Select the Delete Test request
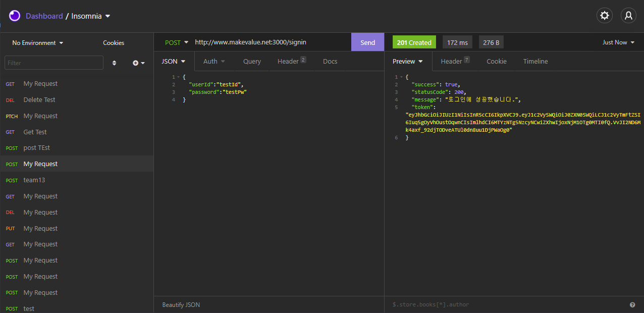 click(x=77, y=100)
